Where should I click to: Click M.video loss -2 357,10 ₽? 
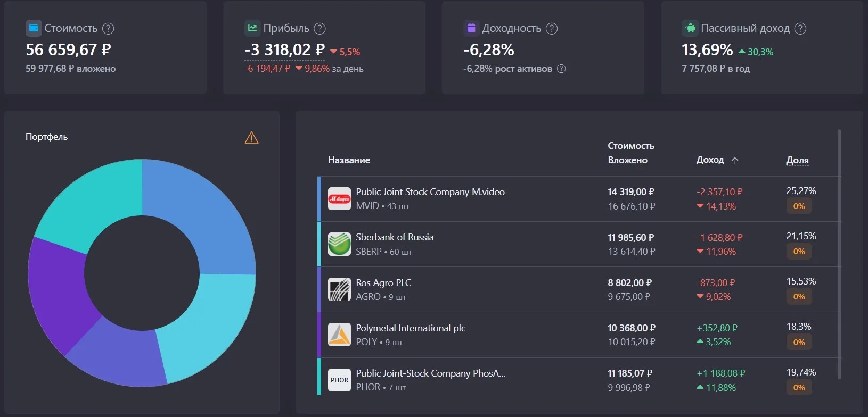[719, 192]
